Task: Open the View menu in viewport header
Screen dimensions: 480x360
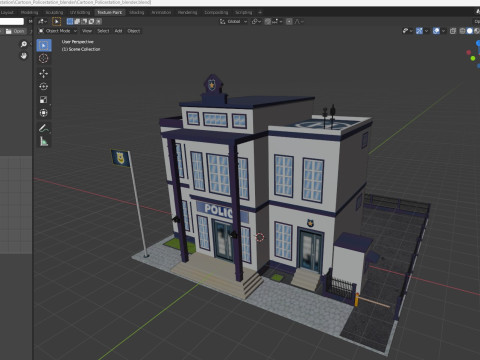Action: click(87, 31)
